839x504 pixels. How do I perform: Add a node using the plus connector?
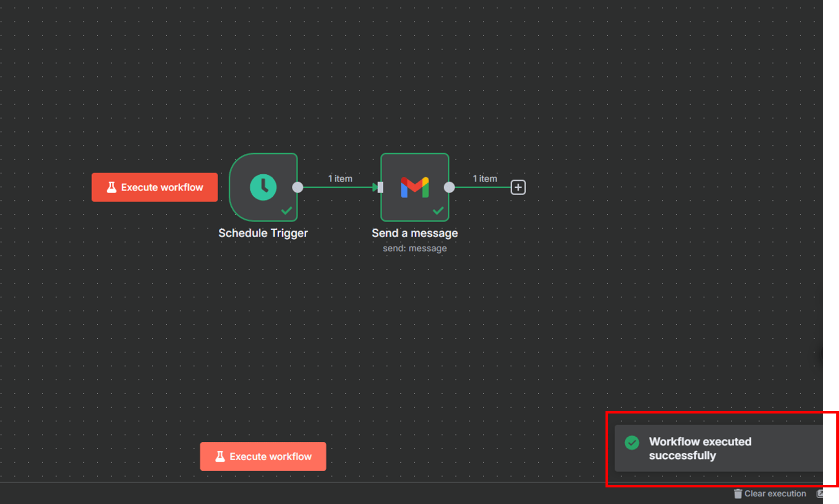[518, 187]
